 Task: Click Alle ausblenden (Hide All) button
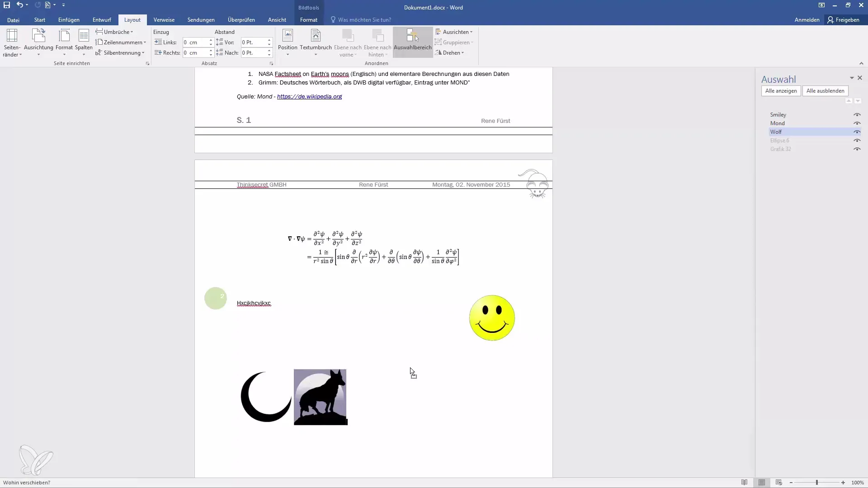826,90
